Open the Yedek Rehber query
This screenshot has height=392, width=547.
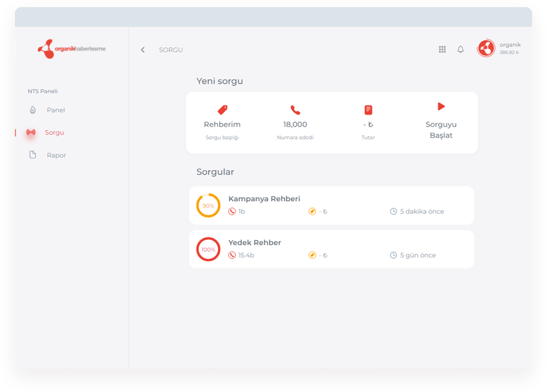tap(255, 243)
